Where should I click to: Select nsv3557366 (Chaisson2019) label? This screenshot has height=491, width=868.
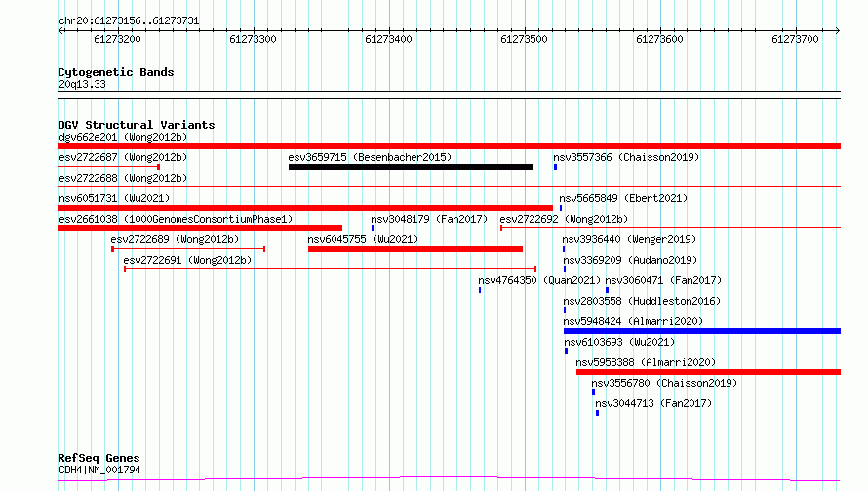click(x=626, y=157)
